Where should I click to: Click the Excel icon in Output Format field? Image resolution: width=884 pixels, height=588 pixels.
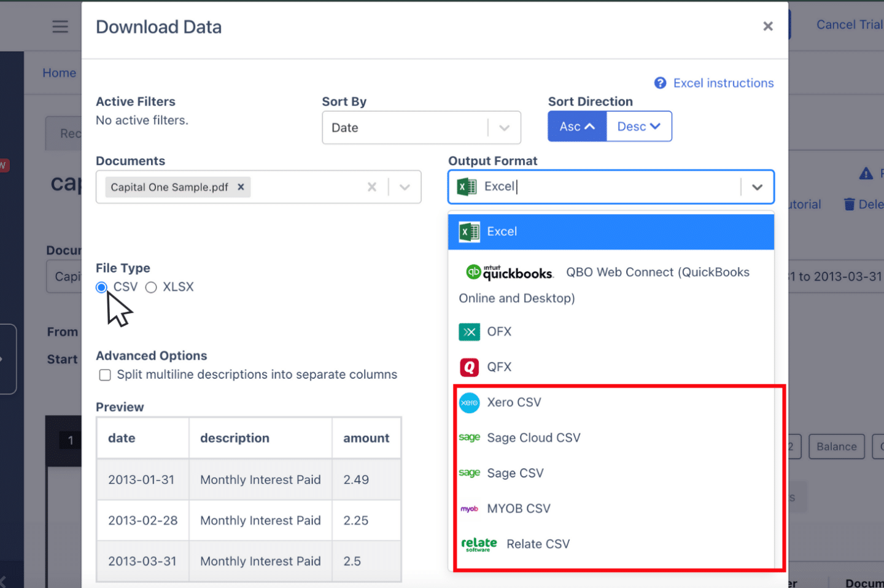[x=467, y=187]
